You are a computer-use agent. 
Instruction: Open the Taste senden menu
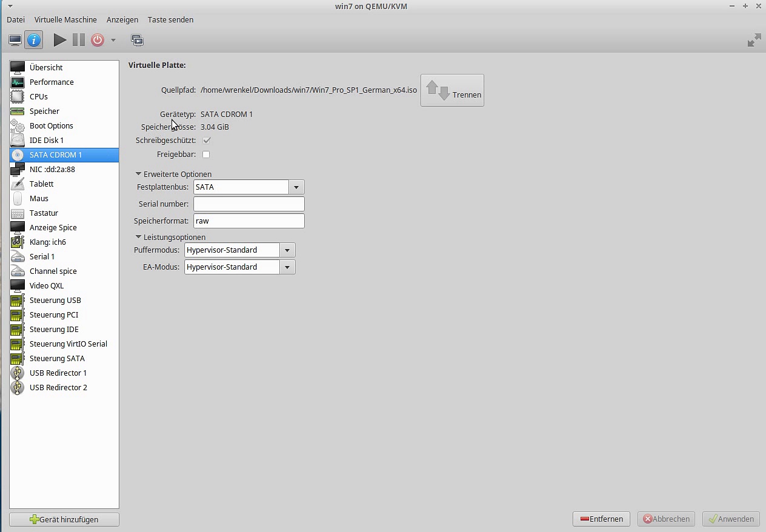pos(170,19)
